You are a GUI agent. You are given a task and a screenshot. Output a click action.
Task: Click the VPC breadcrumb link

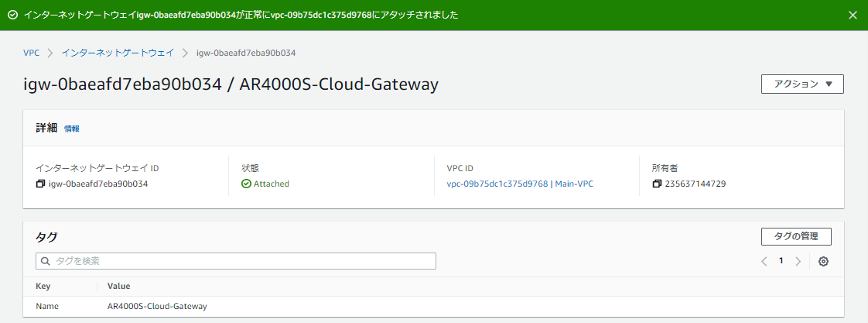pyautogui.click(x=31, y=53)
